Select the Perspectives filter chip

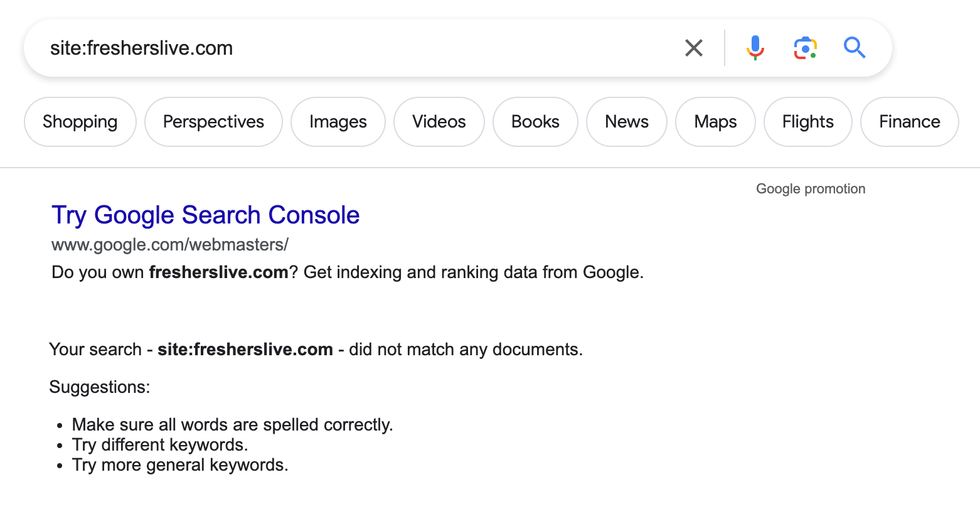click(213, 122)
